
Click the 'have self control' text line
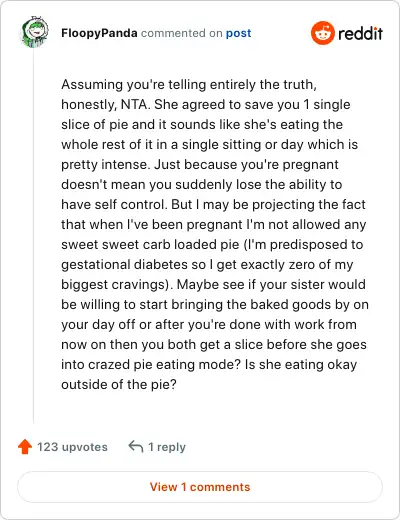tap(113, 204)
